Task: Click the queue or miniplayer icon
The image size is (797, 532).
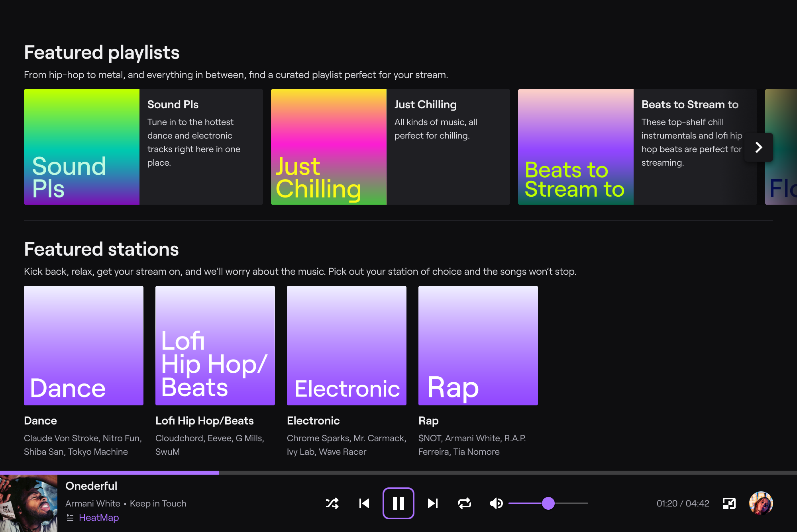Action: coord(729,503)
